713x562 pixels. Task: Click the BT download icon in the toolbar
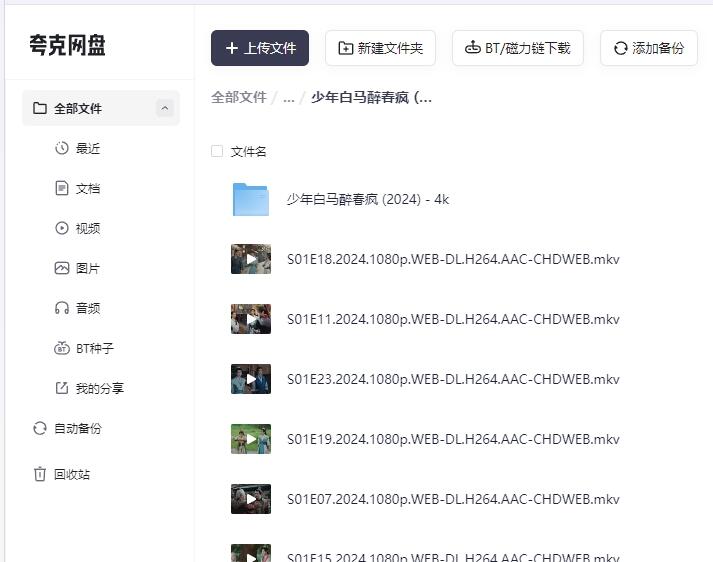(x=472, y=47)
